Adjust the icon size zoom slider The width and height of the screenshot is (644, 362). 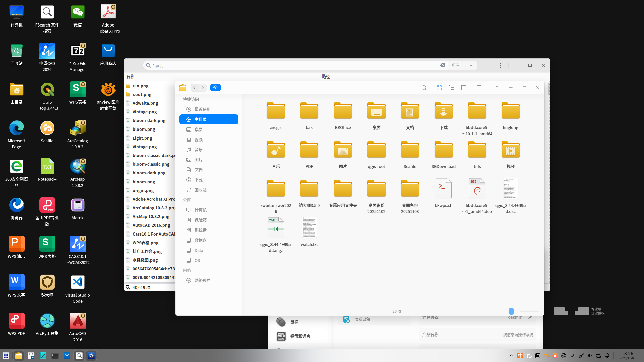511,311
